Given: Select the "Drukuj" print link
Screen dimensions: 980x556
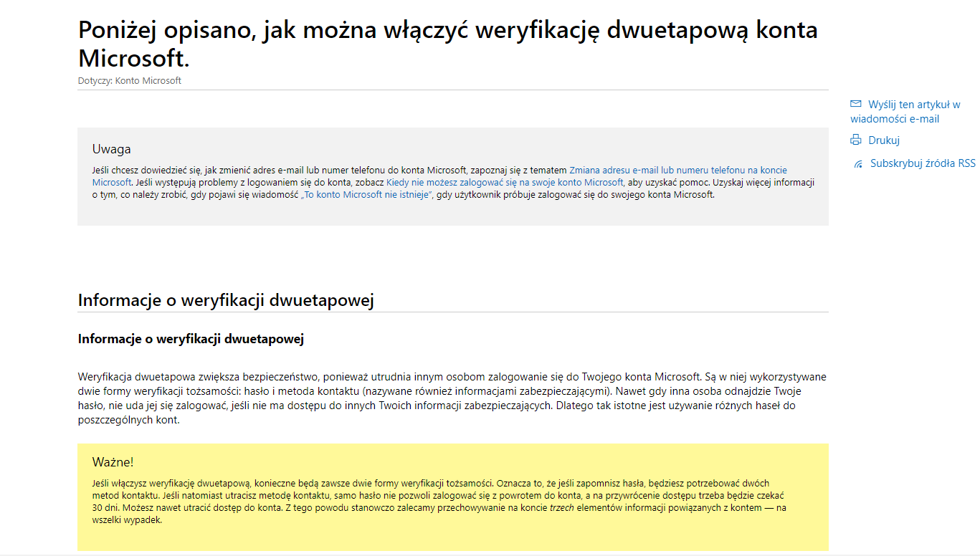Looking at the screenshot, I should pyautogui.click(x=884, y=140).
